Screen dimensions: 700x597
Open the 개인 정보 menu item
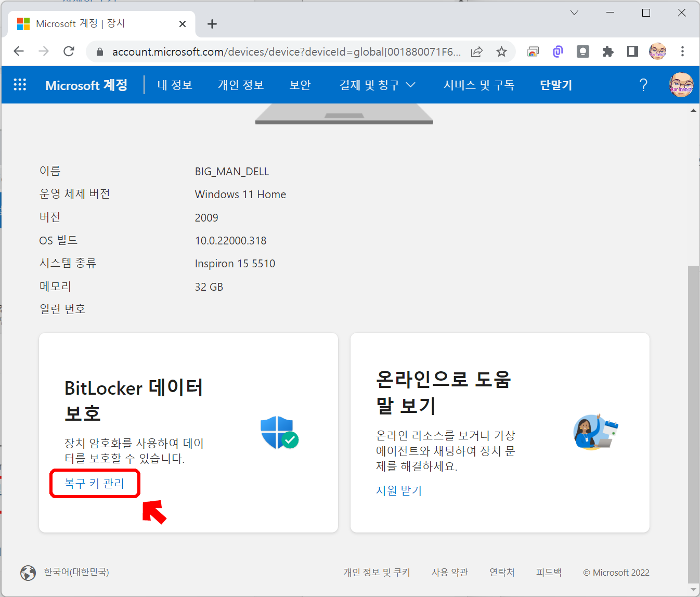(x=241, y=85)
